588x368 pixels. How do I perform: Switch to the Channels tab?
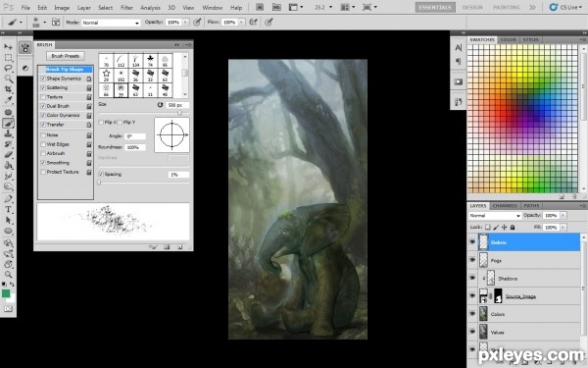click(x=505, y=206)
